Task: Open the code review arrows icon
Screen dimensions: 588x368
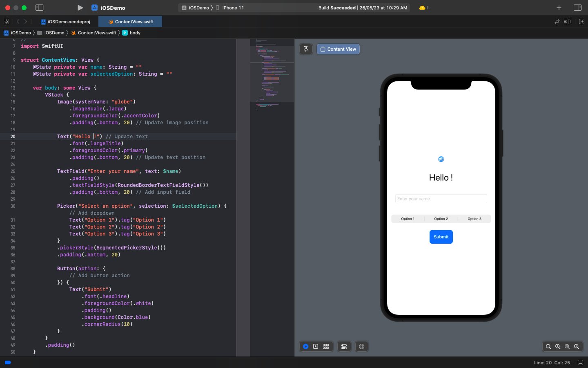Action: coord(557,21)
